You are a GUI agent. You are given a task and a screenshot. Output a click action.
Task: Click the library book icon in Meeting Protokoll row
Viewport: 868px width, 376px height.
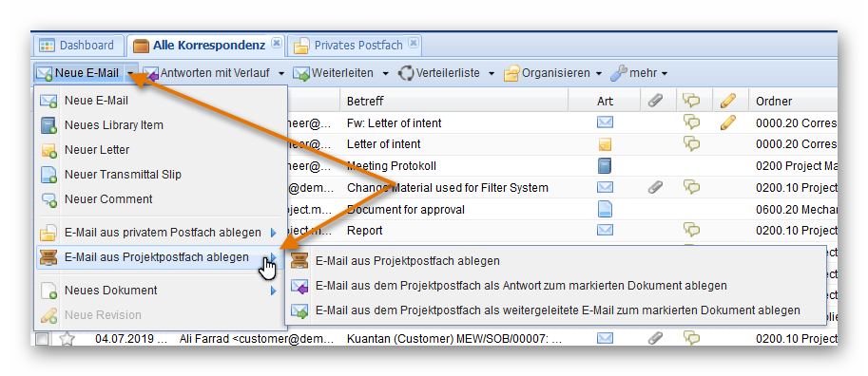[605, 166]
